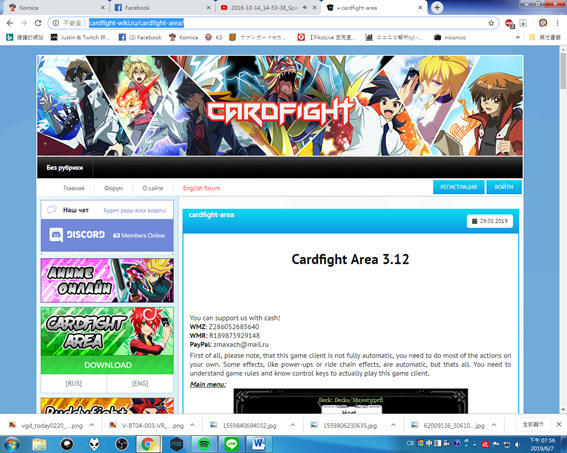This screenshot has height=453, width=567.
Task: Open the Аниме Онлайн banner
Action: tap(107, 281)
